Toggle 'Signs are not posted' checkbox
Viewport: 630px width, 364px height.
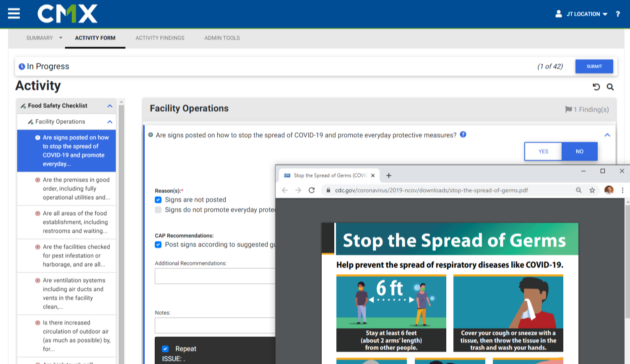(158, 200)
